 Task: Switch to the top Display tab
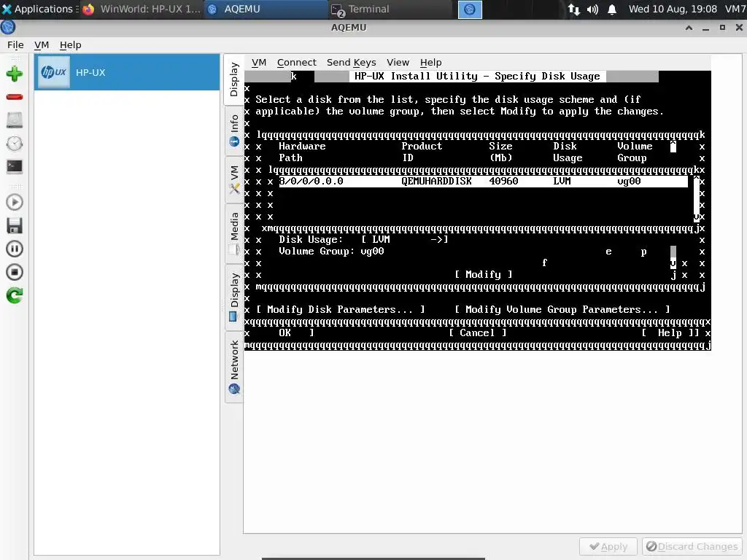[234, 79]
